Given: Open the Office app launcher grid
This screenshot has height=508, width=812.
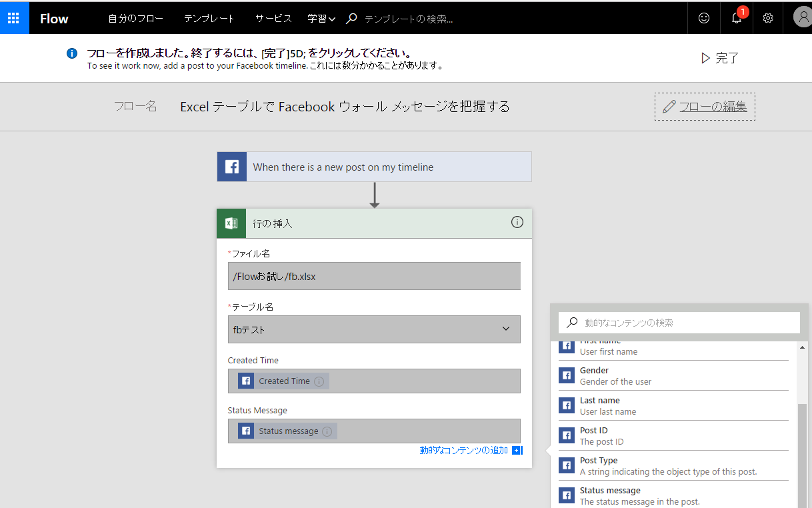Looking at the screenshot, I should pyautogui.click(x=13, y=17).
